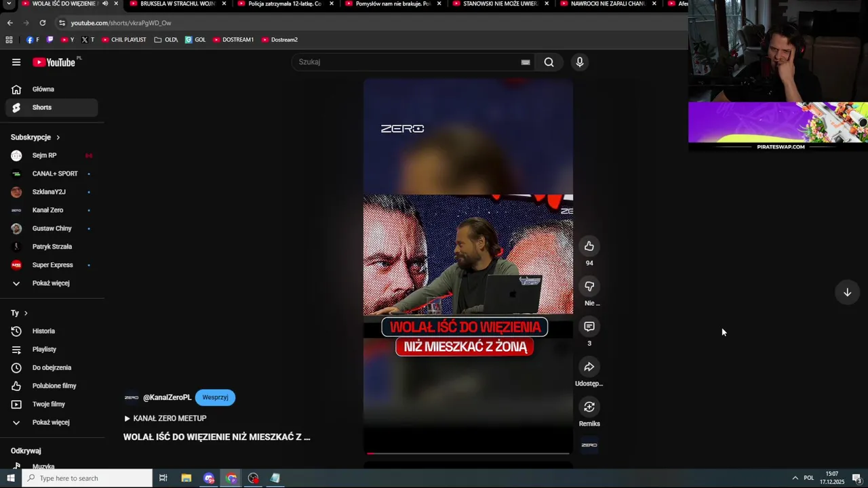Viewport: 868px width, 488px height.
Task: Open CHIL PLAYLIST bookmark
Action: coord(124,40)
